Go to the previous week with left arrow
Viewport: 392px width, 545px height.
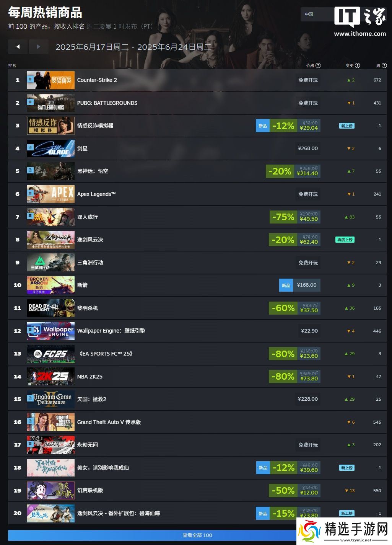[x=18, y=47]
